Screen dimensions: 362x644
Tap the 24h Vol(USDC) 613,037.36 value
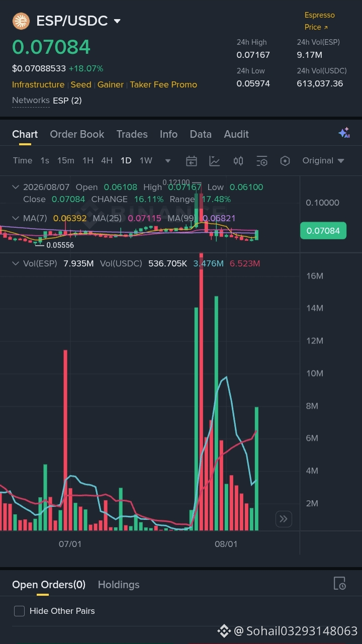point(320,83)
